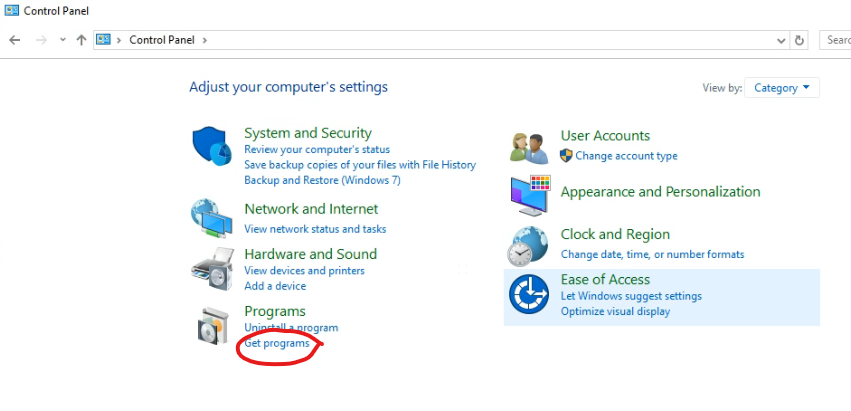Click the Hardware and Sound printer icon

point(212,269)
